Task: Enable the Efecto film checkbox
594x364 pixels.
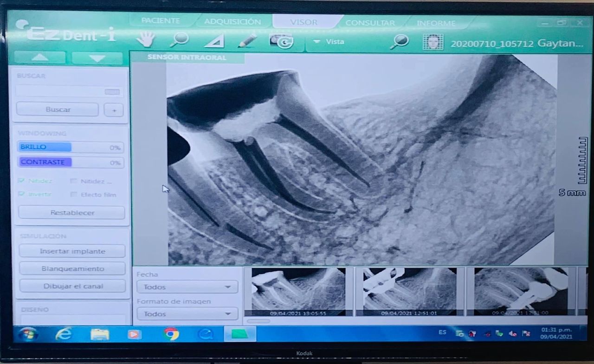Action: coord(74,195)
